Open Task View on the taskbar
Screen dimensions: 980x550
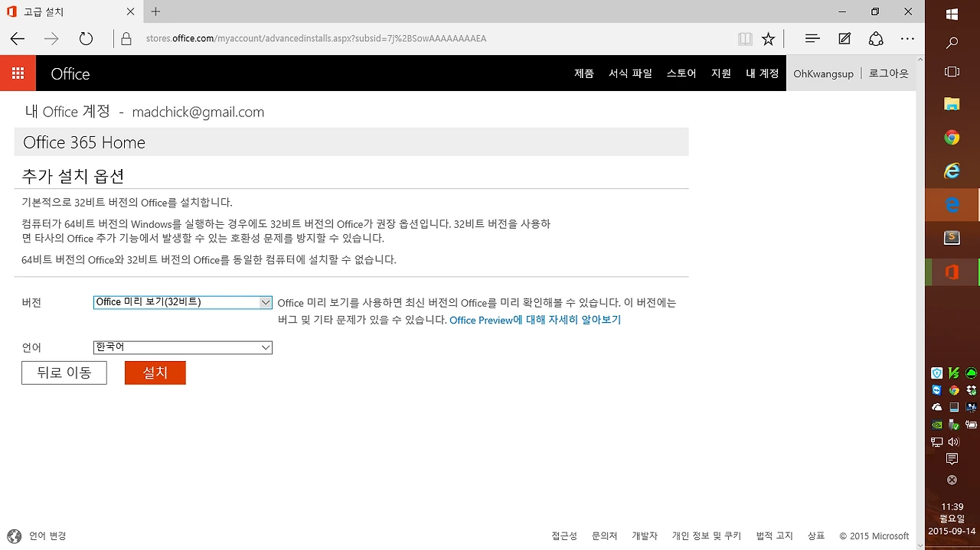(952, 72)
